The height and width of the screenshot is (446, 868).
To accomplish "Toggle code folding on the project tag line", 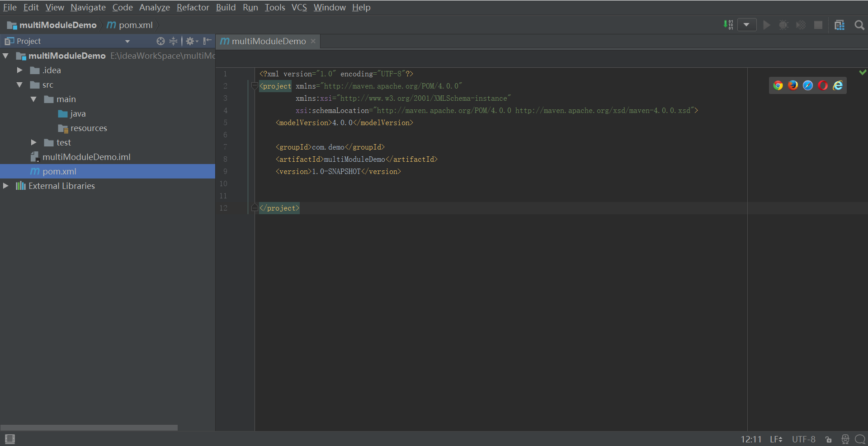I will click(255, 86).
